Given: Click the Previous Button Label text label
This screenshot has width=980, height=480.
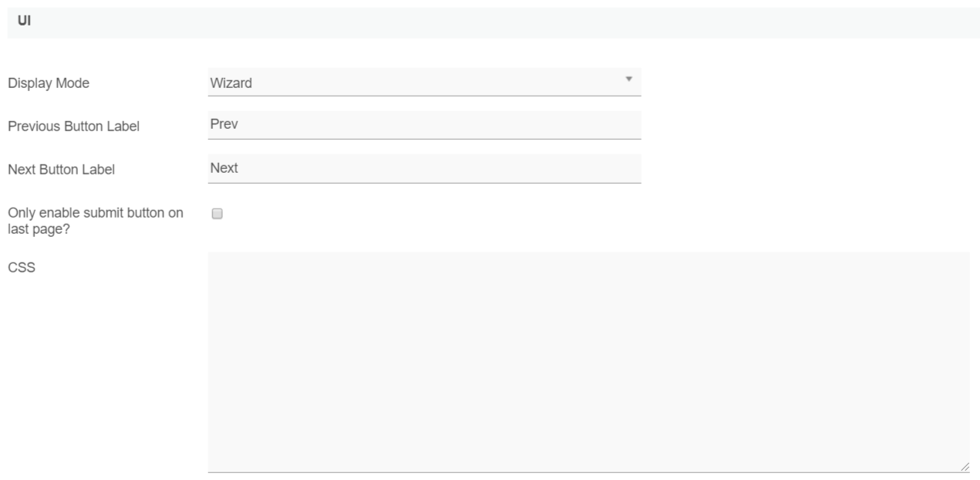Looking at the screenshot, I should [73, 127].
